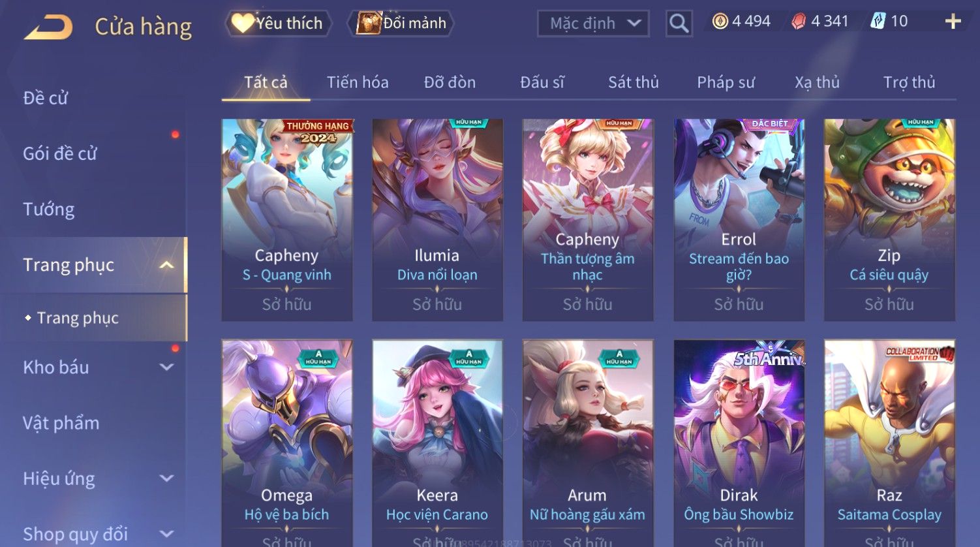Open the search magnifier icon
Screen dimensions: 980x547
click(x=679, y=23)
